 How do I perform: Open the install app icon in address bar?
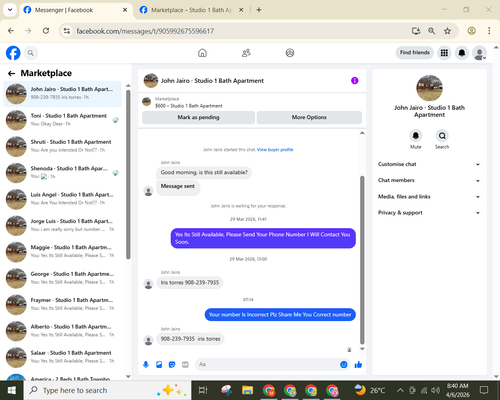coord(416,31)
